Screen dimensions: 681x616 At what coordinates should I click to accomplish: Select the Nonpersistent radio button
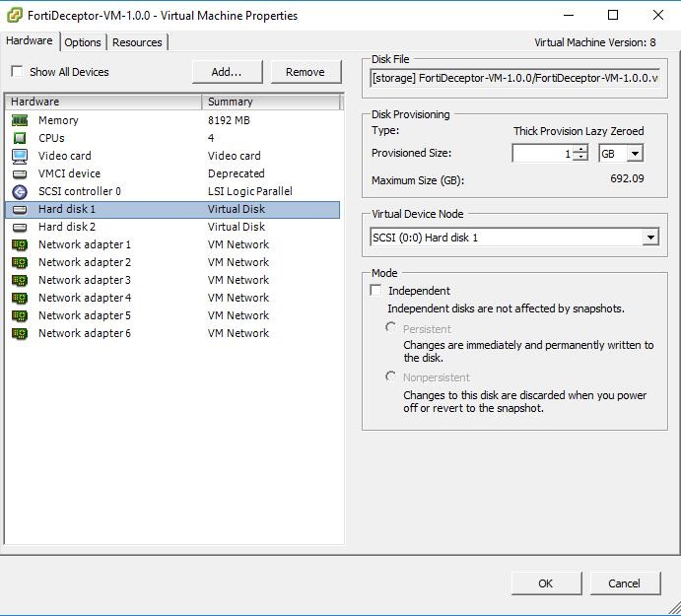click(391, 376)
